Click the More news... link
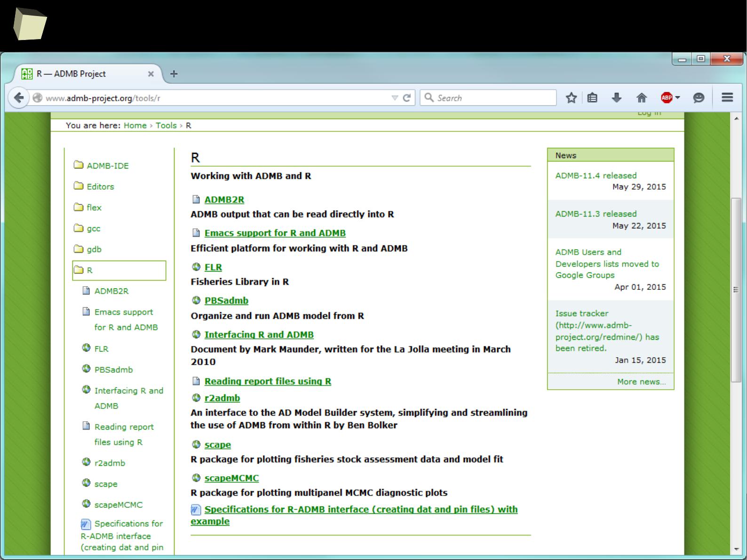Viewport: 747px width, 560px height. [x=641, y=382]
